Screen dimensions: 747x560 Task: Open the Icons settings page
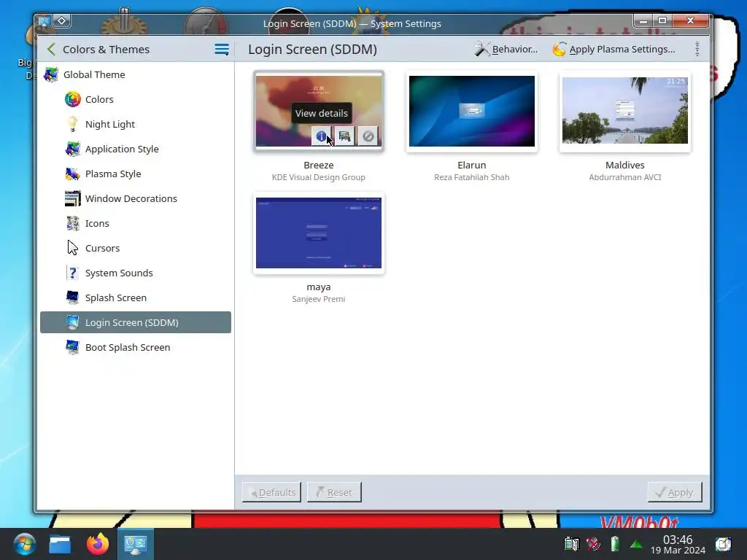[x=136, y=223]
